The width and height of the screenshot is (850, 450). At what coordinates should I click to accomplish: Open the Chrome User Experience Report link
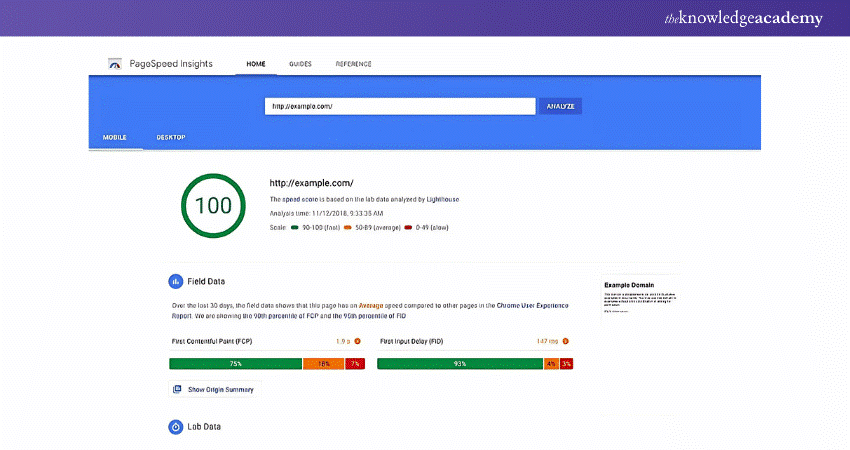(x=535, y=305)
